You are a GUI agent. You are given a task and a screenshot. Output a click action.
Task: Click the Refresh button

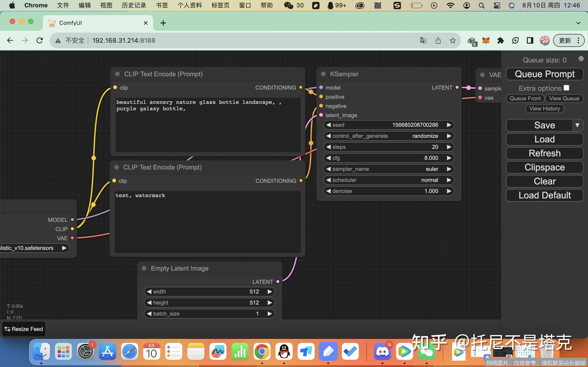click(x=545, y=153)
